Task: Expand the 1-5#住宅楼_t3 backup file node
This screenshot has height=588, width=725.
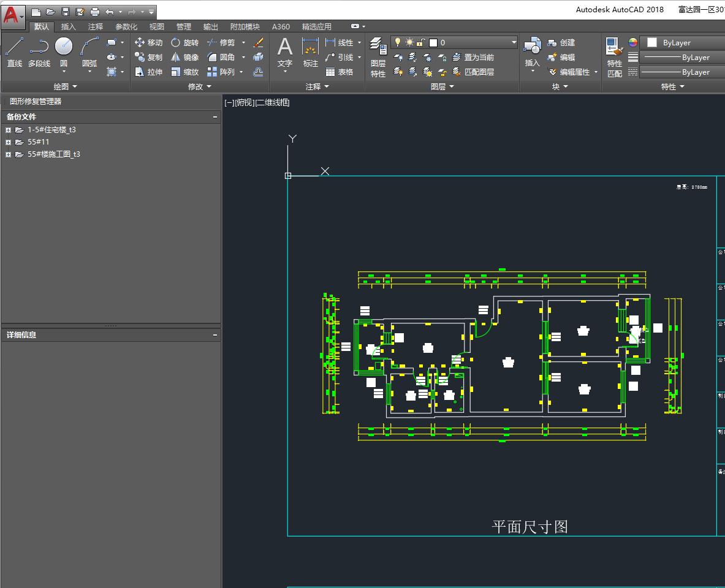Action: coord(9,130)
